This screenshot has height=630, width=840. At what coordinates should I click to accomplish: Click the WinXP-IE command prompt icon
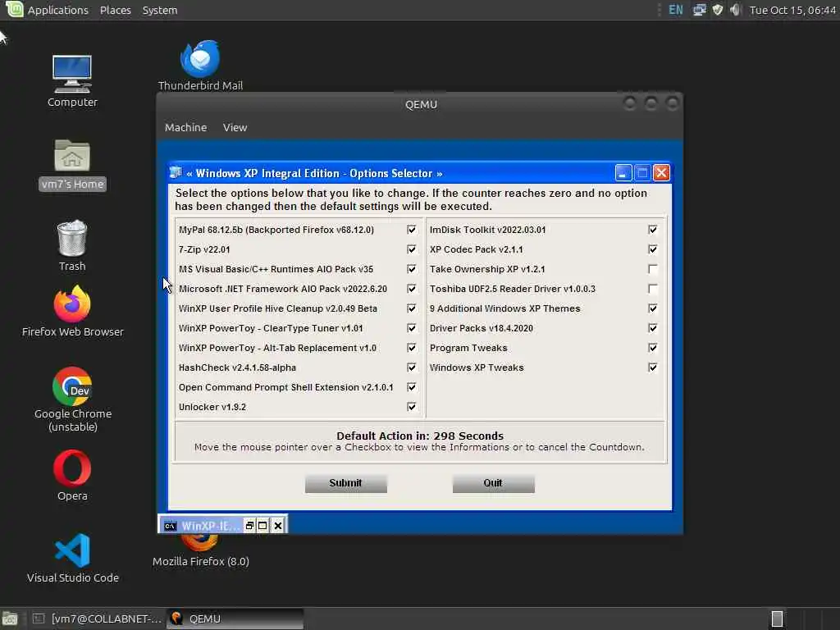tap(170, 526)
